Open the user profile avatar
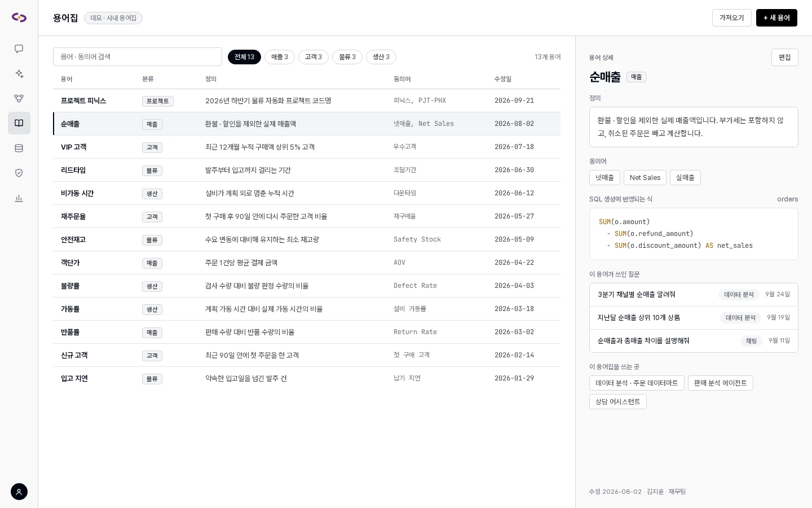The height and width of the screenshot is (508, 812). pos(19,492)
